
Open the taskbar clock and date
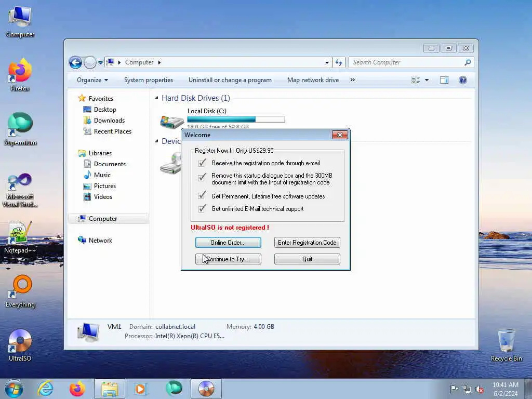[505, 389]
